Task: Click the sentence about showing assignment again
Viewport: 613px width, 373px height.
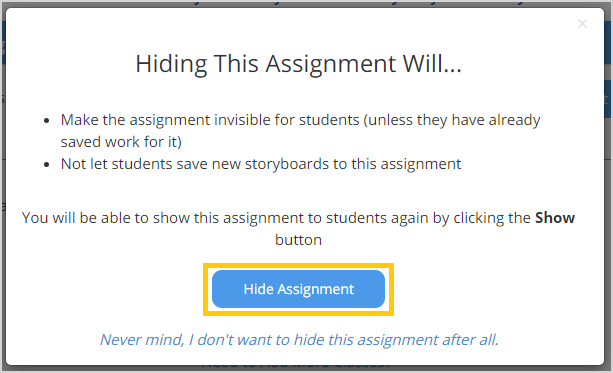Action: coord(298,229)
